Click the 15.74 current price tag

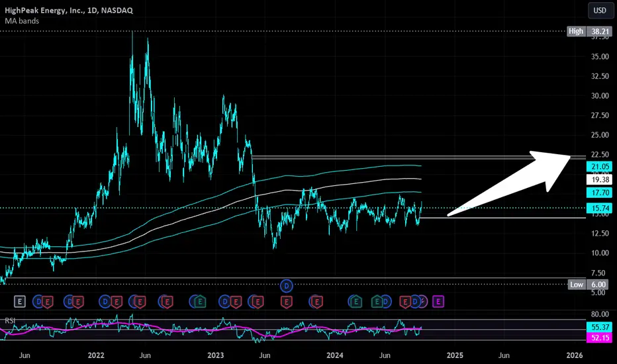coord(599,208)
